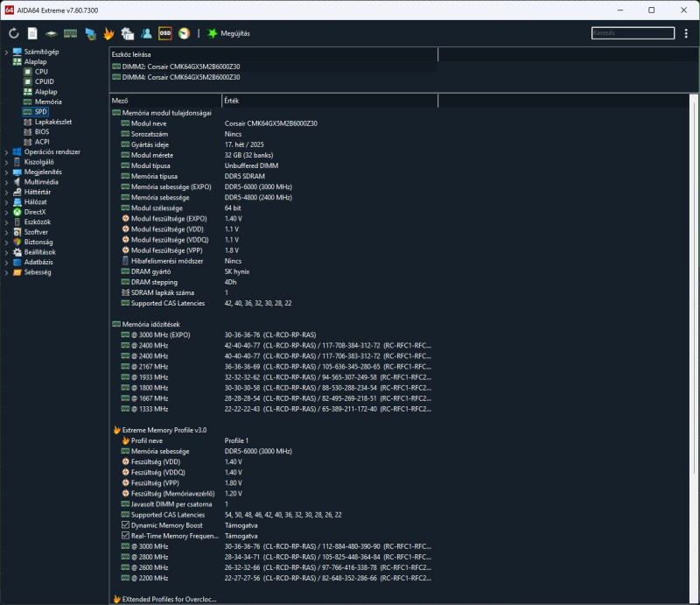
Task: Select the Modul neve row
Action: click(x=274, y=123)
